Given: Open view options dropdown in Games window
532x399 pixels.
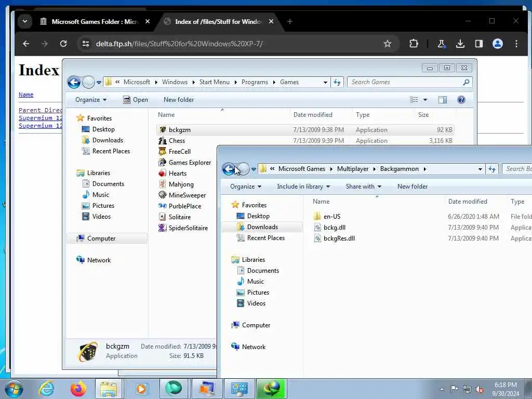Looking at the screenshot, I should 425,100.
